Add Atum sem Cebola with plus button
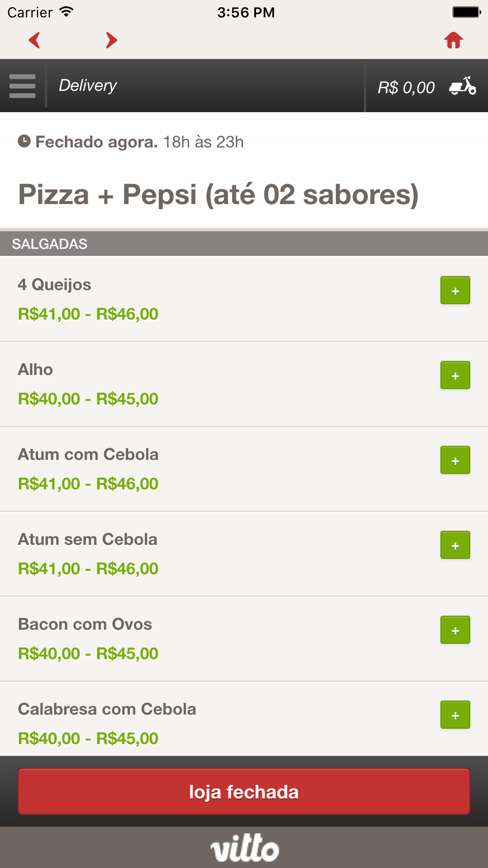 coord(455,545)
